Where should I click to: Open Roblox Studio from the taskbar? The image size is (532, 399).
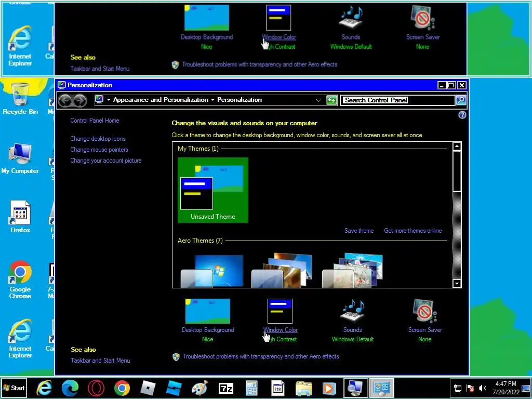pos(174,388)
